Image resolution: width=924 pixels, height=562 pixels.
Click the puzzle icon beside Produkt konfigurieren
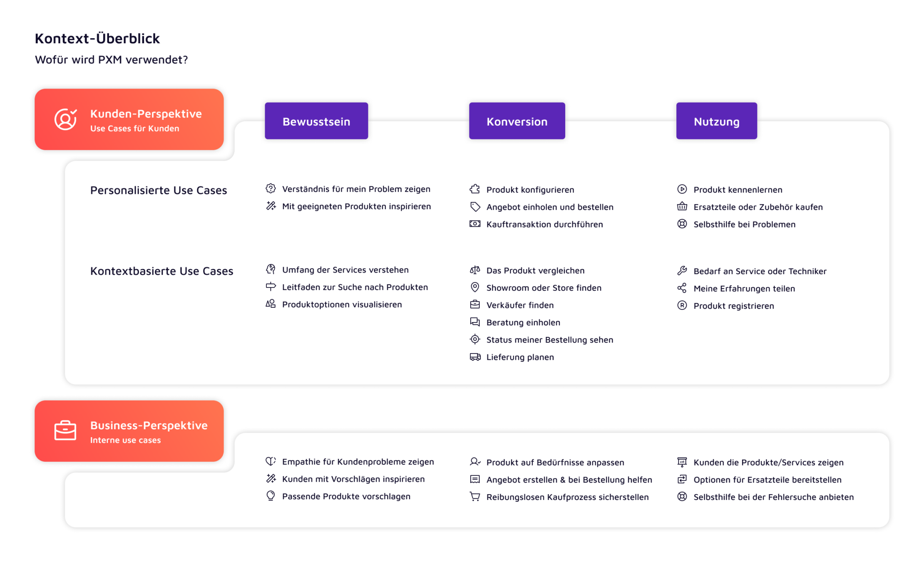pos(475,189)
